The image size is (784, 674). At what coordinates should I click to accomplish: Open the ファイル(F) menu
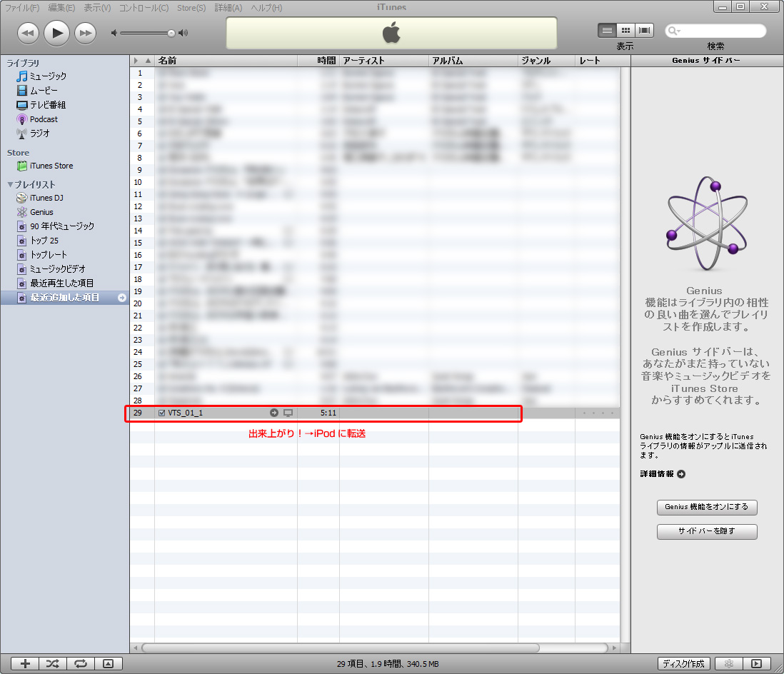22,8
